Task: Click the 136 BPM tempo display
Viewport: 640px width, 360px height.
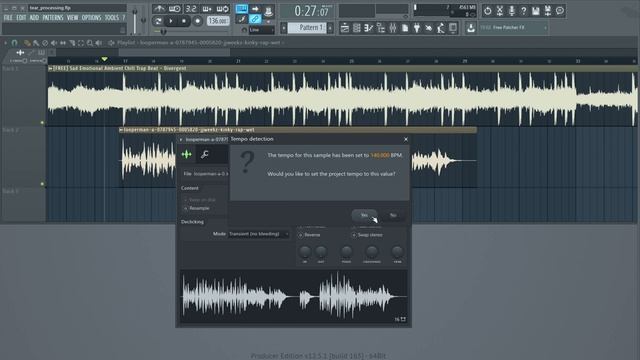Action: coord(218,21)
